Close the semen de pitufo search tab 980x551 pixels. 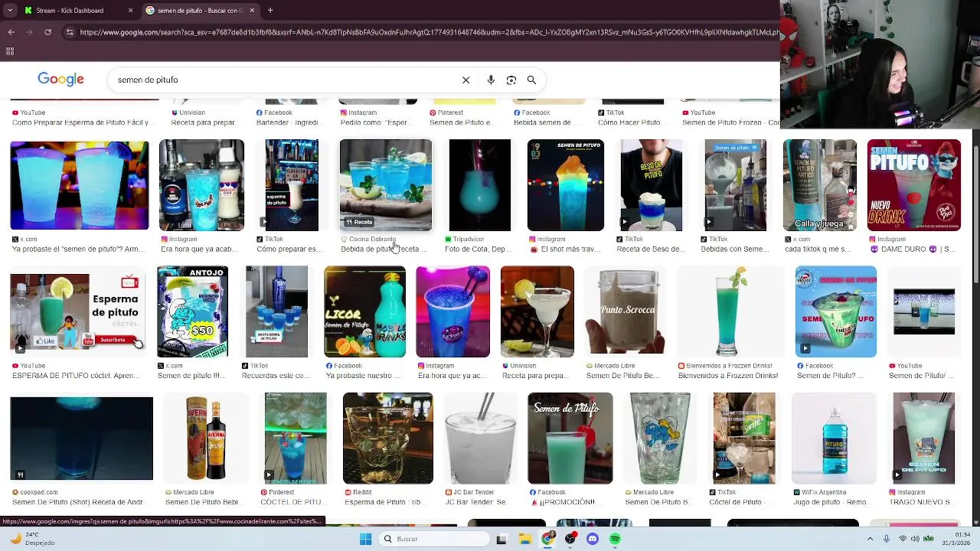pos(252,11)
